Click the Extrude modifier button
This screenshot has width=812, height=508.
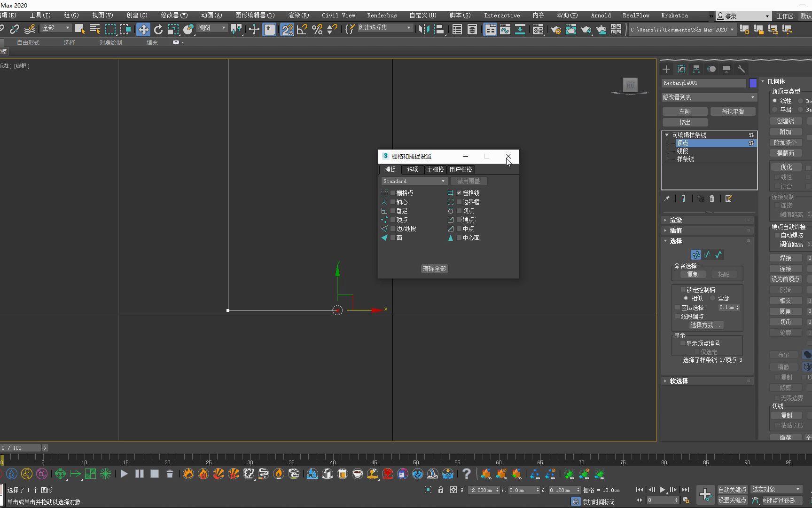coord(685,122)
